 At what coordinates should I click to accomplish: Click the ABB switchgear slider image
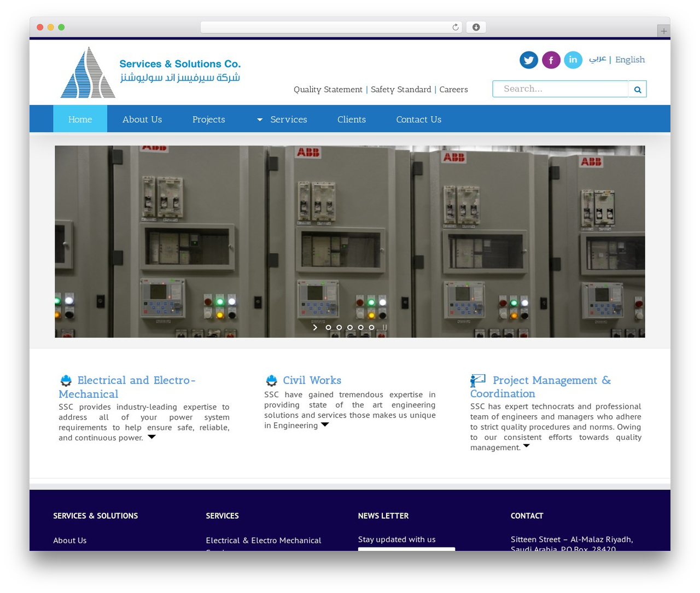pyautogui.click(x=350, y=241)
